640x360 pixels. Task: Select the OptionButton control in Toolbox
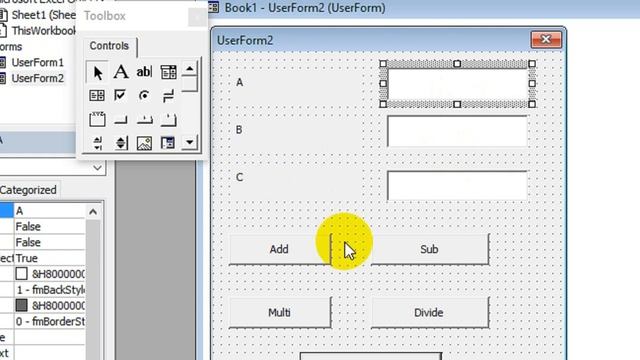pos(144,96)
